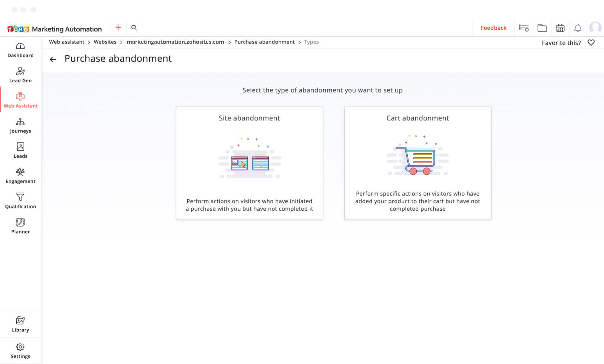This screenshot has width=604, height=364.
Task: Open the notifications bell icon
Action: (578, 28)
